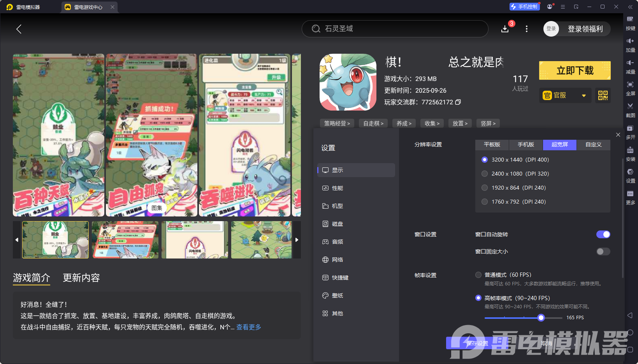Switch to the 更新内容 tab
The width and height of the screenshot is (638, 364).
[x=81, y=278]
